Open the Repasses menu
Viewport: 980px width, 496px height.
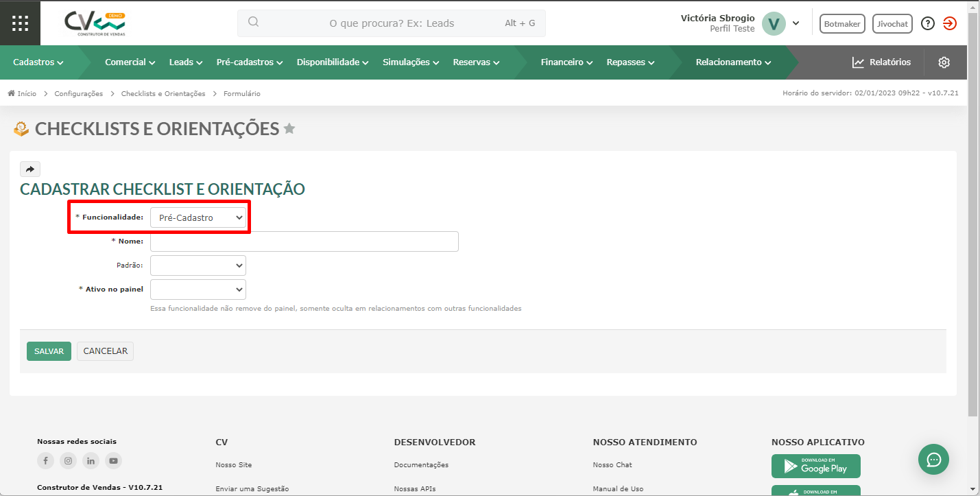pyautogui.click(x=630, y=62)
